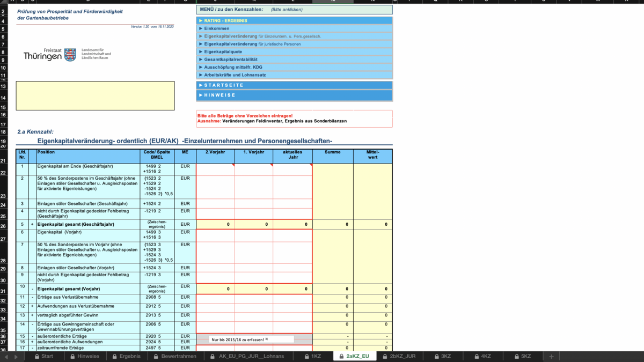Open Ausschöpfung mittelfr. KDG link
Image resolution: width=644 pixels, height=362 pixels.
click(x=294, y=68)
